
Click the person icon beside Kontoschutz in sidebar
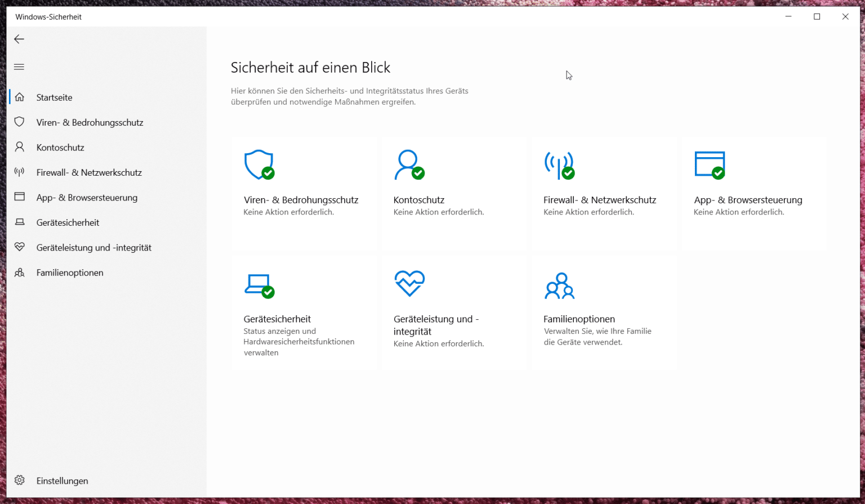tap(20, 147)
